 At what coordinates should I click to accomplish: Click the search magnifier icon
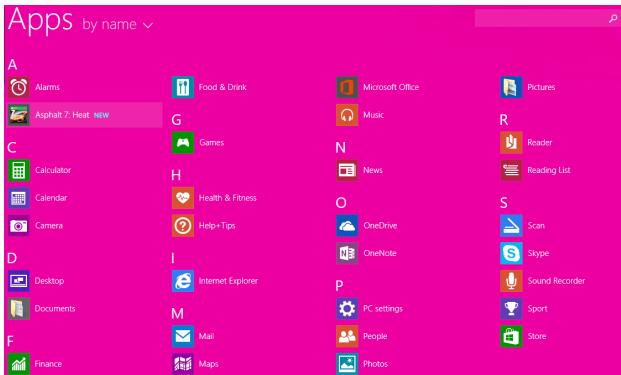coord(613,19)
